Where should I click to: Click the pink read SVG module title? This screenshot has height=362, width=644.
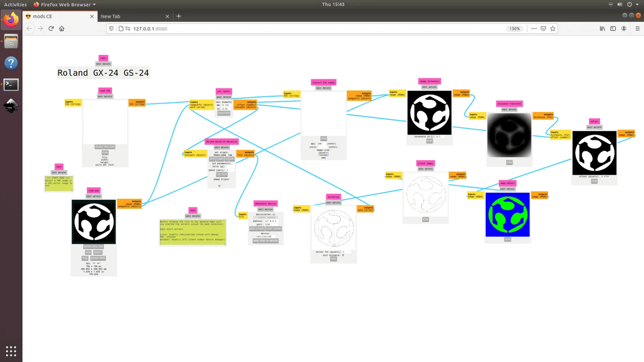(105, 90)
